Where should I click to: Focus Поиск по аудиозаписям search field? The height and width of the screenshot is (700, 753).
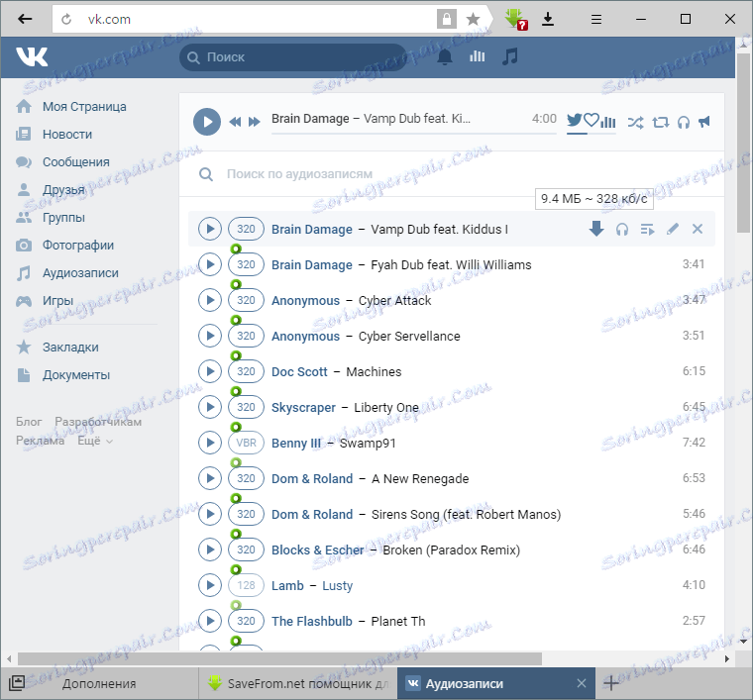452,173
